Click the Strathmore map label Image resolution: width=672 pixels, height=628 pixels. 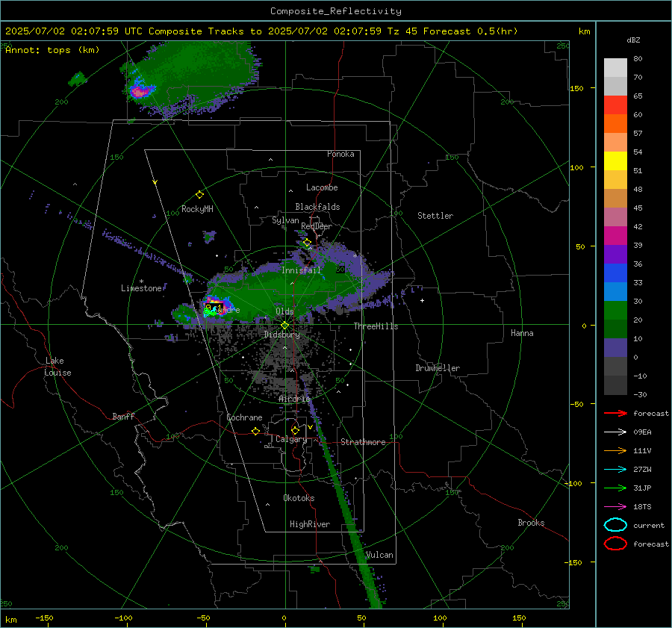[x=363, y=442]
